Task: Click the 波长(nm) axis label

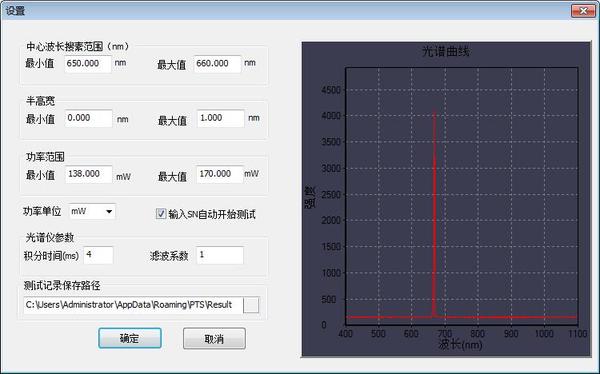Action: [x=460, y=344]
